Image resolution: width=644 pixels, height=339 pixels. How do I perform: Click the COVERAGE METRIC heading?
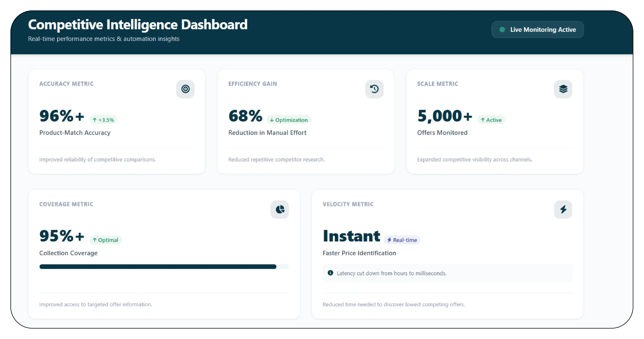tap(66, 204)
